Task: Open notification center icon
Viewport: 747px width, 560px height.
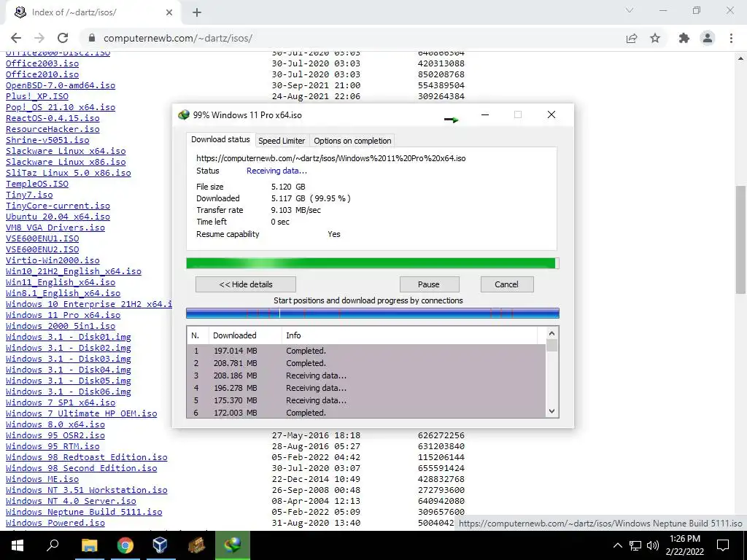Action: pos(723,545)
